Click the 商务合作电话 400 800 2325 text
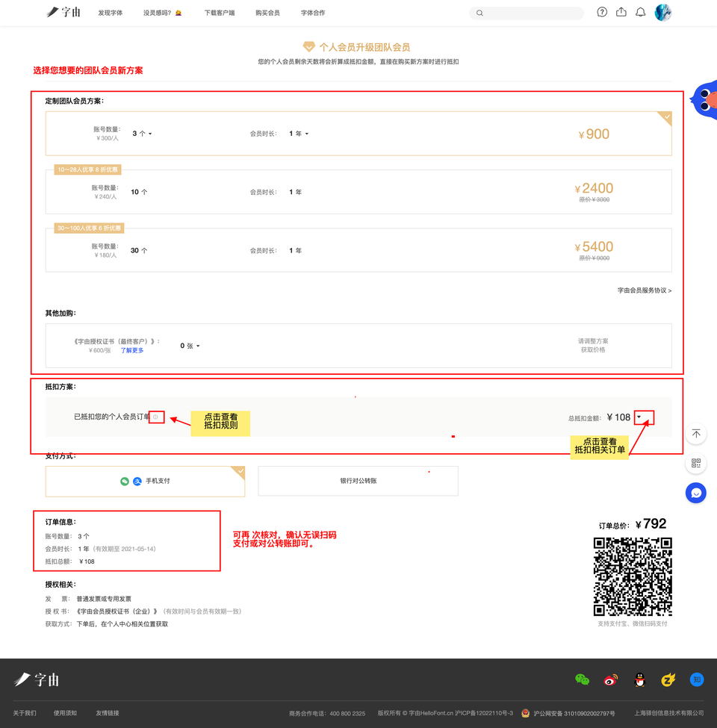 pos(327,713)
